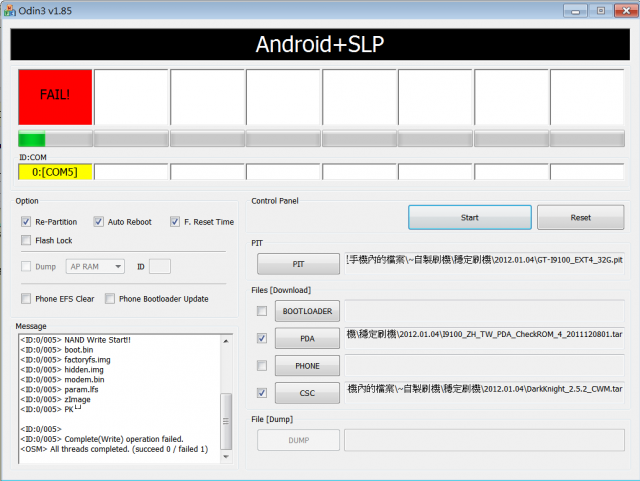Click the File Dump path field

tap(484, 440)
